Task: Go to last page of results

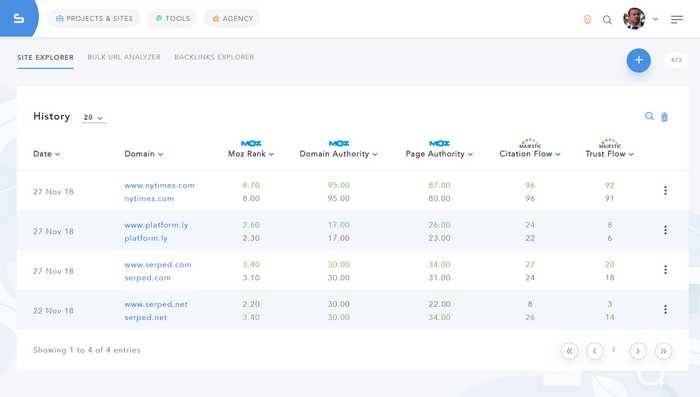Action: pos(663,351)
